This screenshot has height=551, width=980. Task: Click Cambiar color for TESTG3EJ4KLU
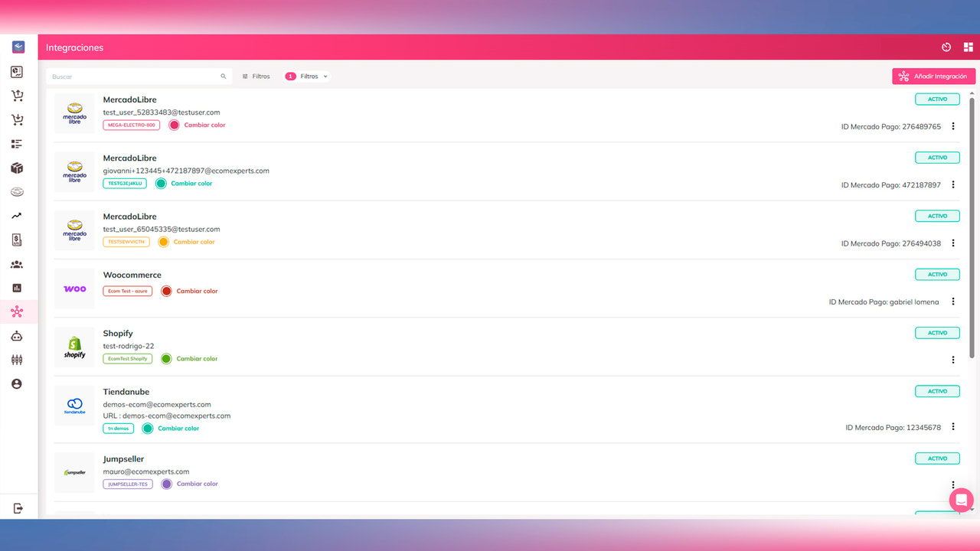click(x=191, y=184)
